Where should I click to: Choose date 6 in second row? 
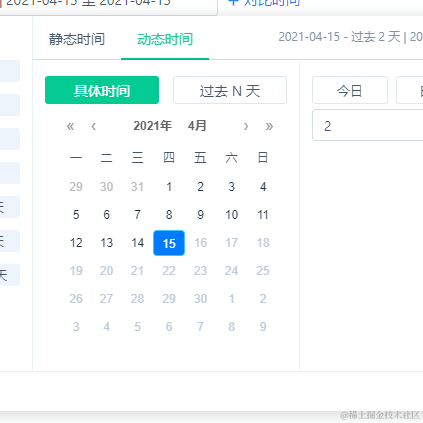pyautogui.click(x=107, y=215)
